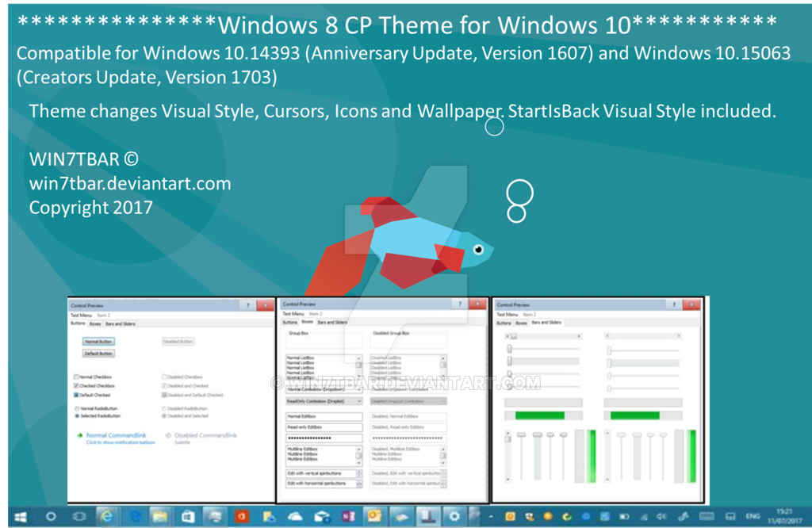Switch to the Bars and Sliders tab
The height and width of the screenshot is (528, 812).
(x=120, y=324)
